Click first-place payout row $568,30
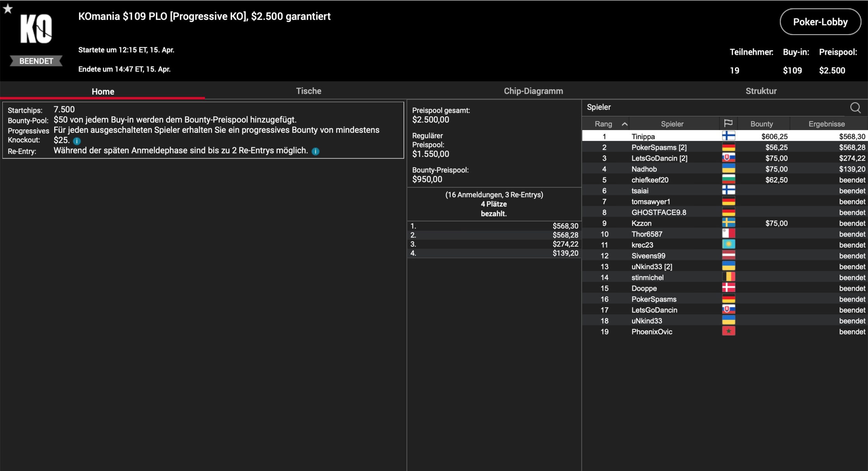Screen dimensions: 868x471 494,226
